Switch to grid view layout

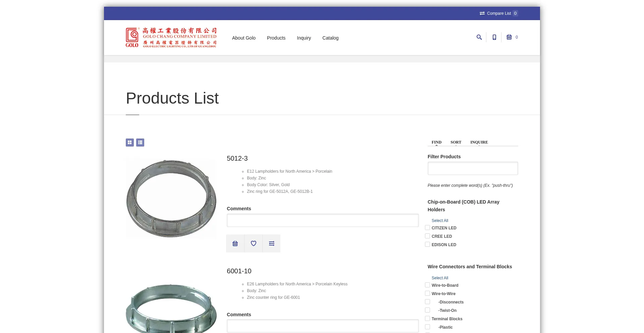pyautogui.click(x=130, y=143)
